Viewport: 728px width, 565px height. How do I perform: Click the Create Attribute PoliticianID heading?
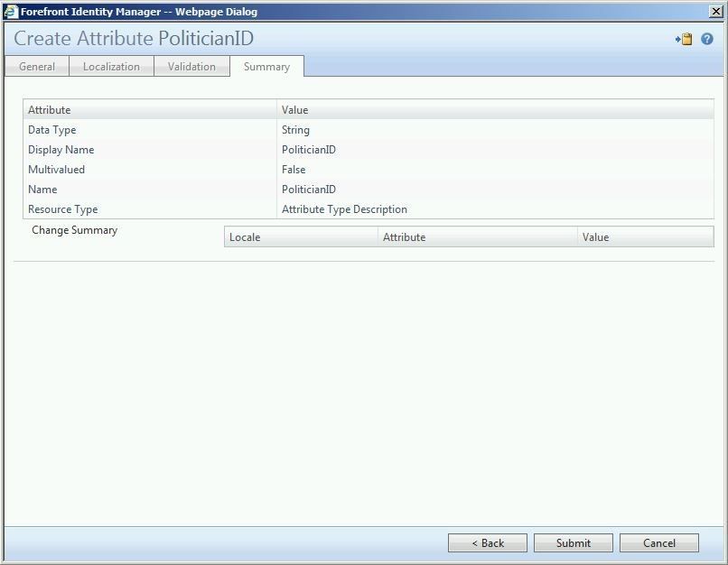[134, 38]
